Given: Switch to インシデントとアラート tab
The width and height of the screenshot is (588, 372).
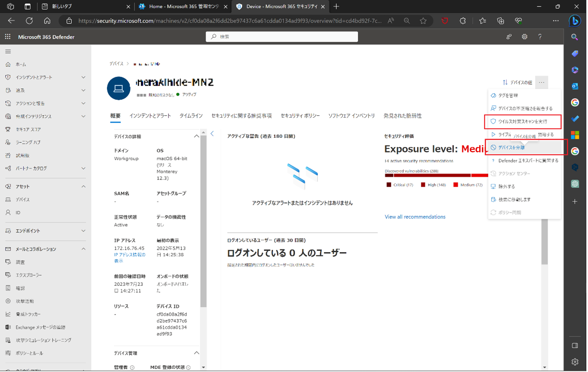Looking at the screenshot, I should 150,116.
